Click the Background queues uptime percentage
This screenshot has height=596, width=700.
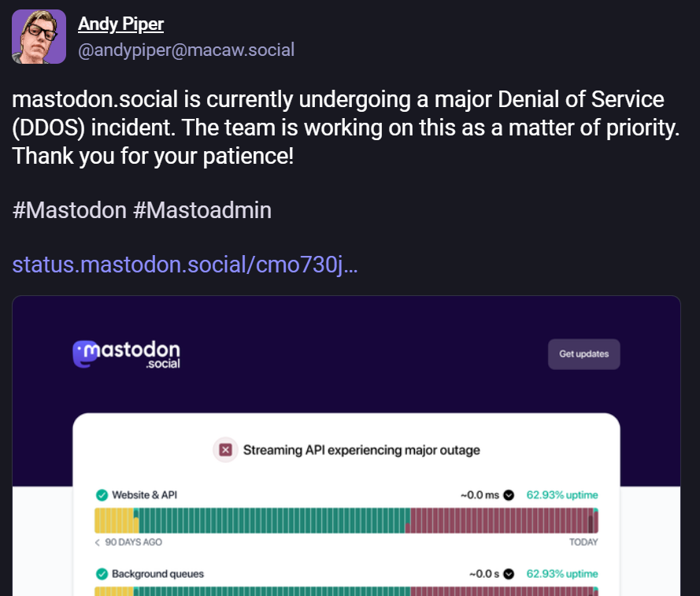tap(561, 574)
